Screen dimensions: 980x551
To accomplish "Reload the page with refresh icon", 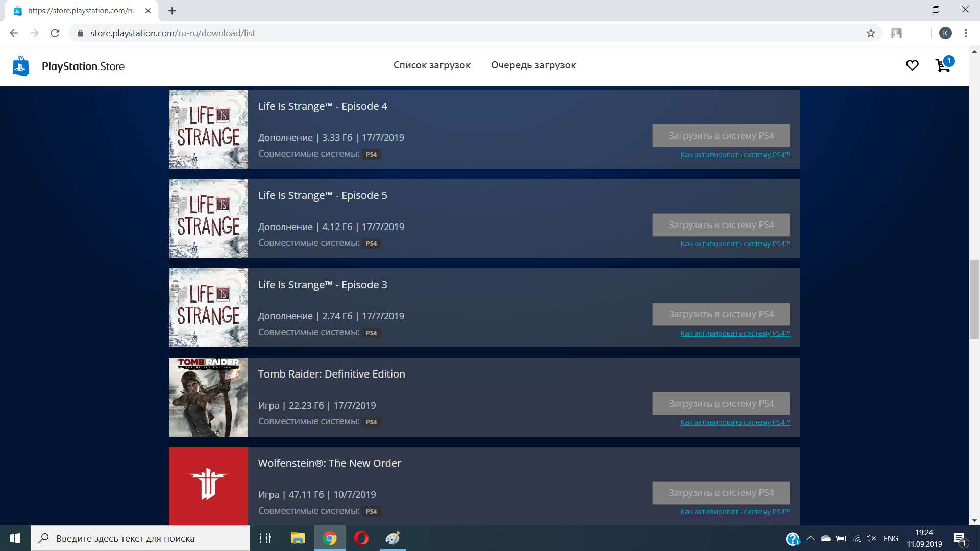I will [x=55, y=33].
